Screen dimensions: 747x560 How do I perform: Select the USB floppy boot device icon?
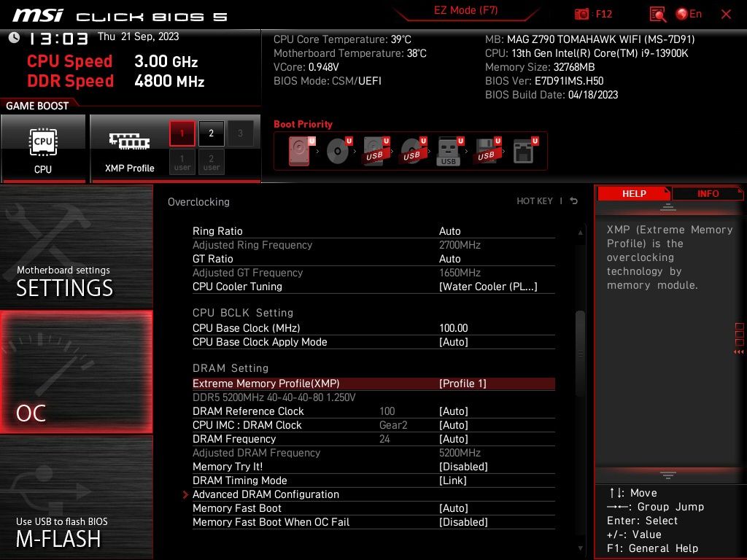coord(487,151)
